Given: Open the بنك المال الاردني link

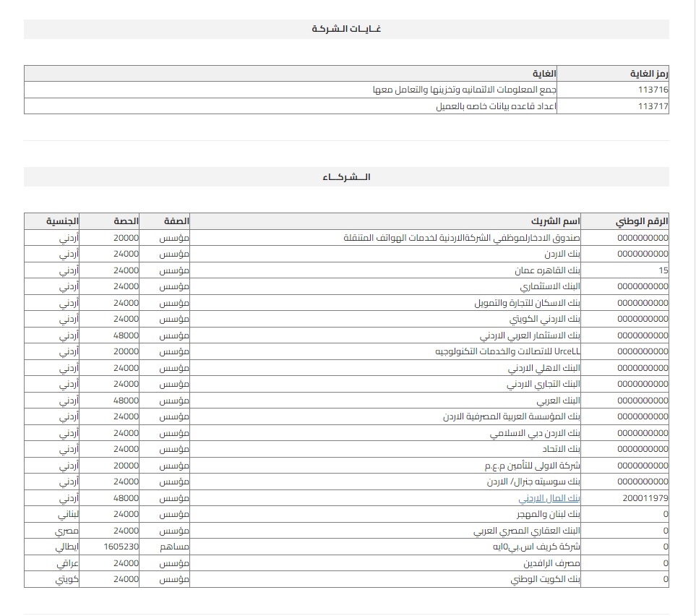Looking at the screenshot, I should [549, 498].
